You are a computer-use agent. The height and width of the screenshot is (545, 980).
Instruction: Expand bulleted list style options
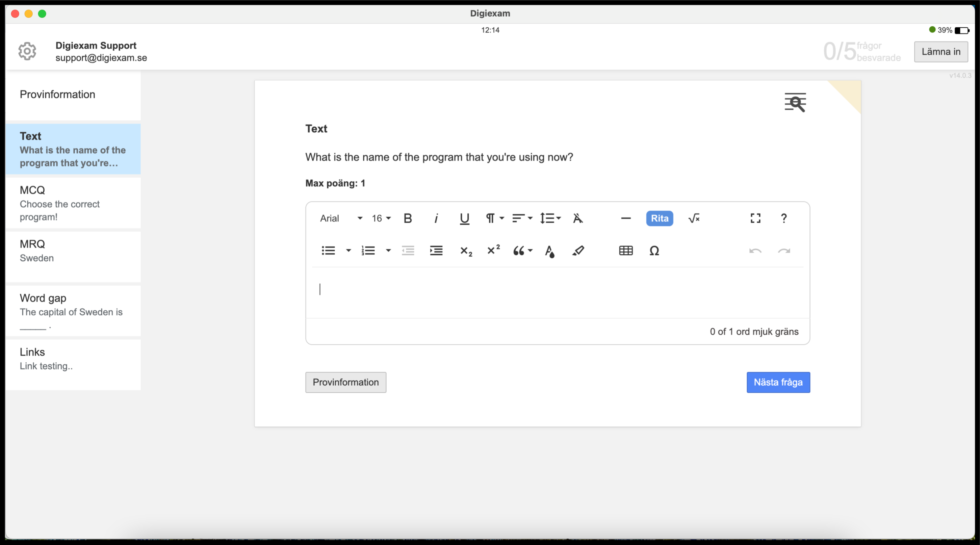348,251
